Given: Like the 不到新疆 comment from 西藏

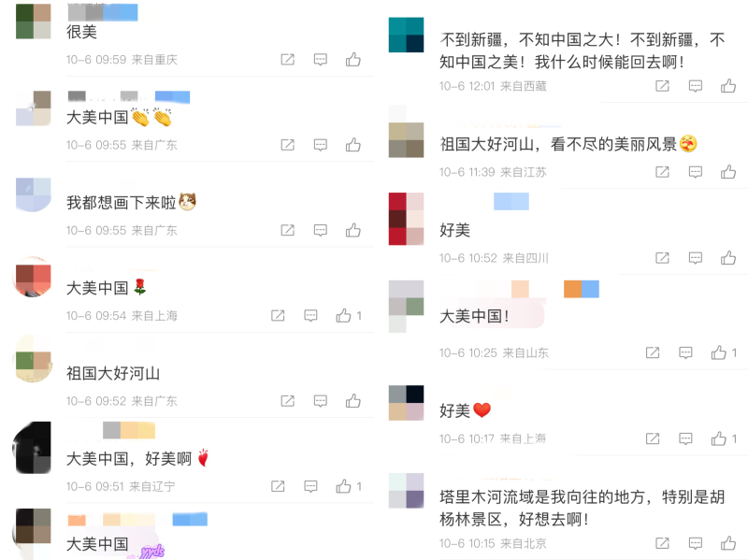Looking at the screenshot, I should point(728,86).
